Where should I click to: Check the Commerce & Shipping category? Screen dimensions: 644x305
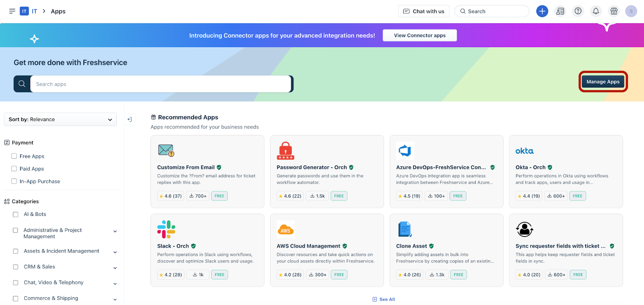[x=16, y=299]
